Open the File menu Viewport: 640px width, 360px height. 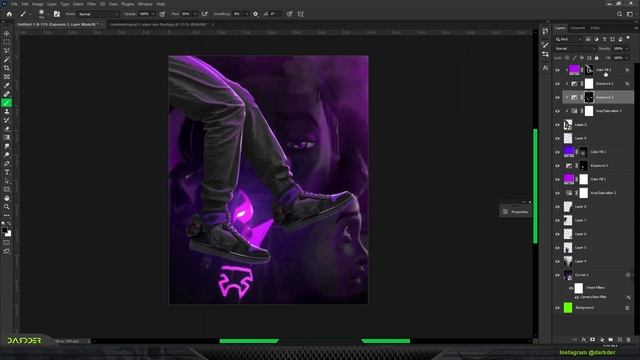coord(14,4)
